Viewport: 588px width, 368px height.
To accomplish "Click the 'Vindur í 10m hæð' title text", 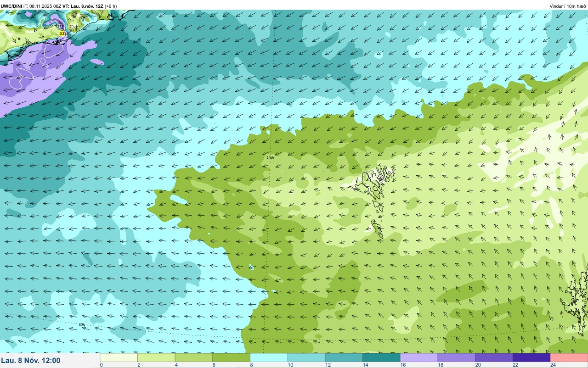I will click(567, 6).
